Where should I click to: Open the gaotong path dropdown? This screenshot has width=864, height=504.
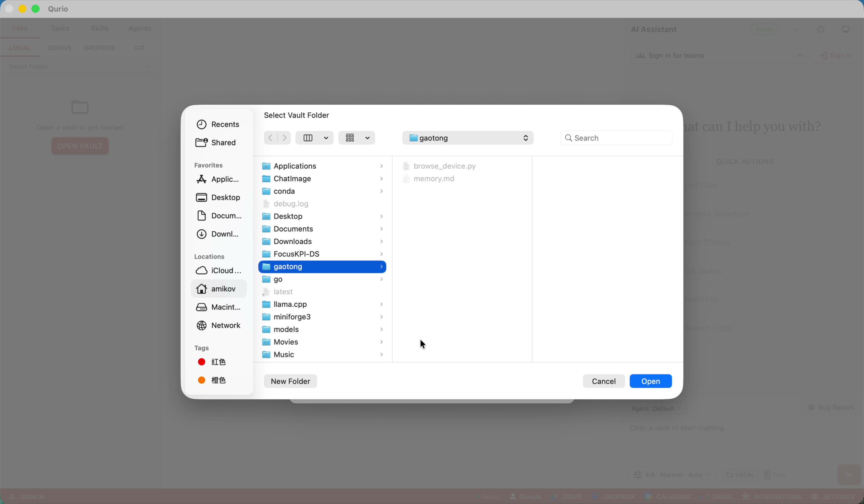468,137
